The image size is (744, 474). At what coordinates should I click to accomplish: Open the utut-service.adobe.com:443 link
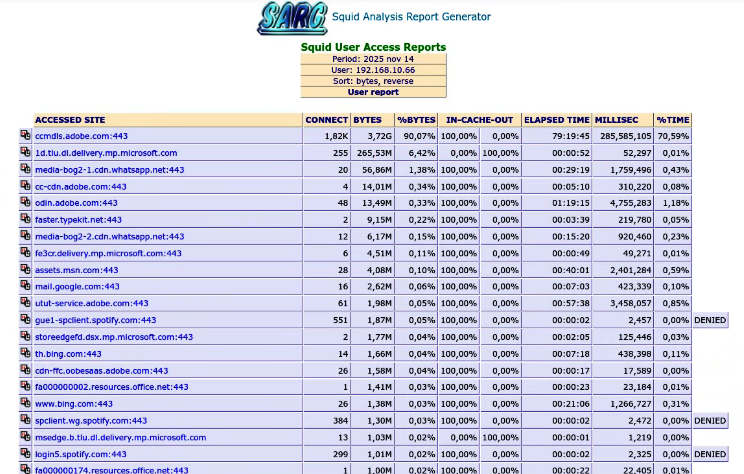pos(92,303)
